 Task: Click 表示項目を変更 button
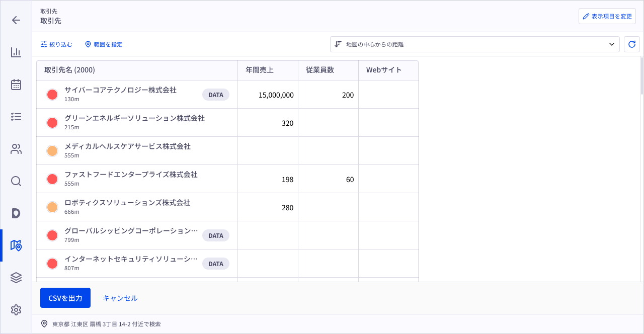pos(607,16)
